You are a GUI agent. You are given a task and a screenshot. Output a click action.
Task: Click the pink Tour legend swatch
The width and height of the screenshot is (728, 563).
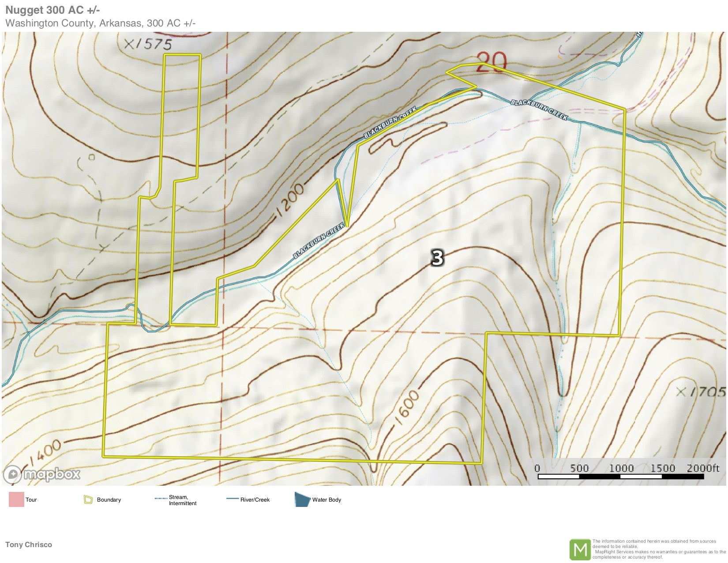tap(16, 499)
